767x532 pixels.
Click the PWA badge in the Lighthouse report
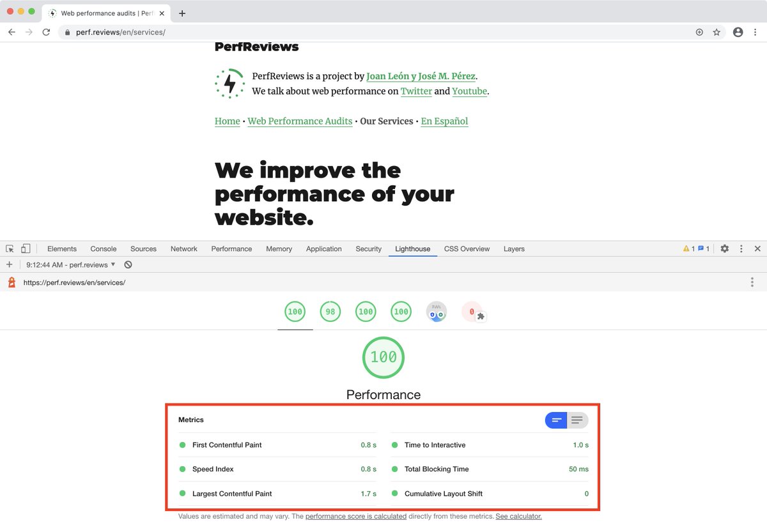(x=437, y=312)
